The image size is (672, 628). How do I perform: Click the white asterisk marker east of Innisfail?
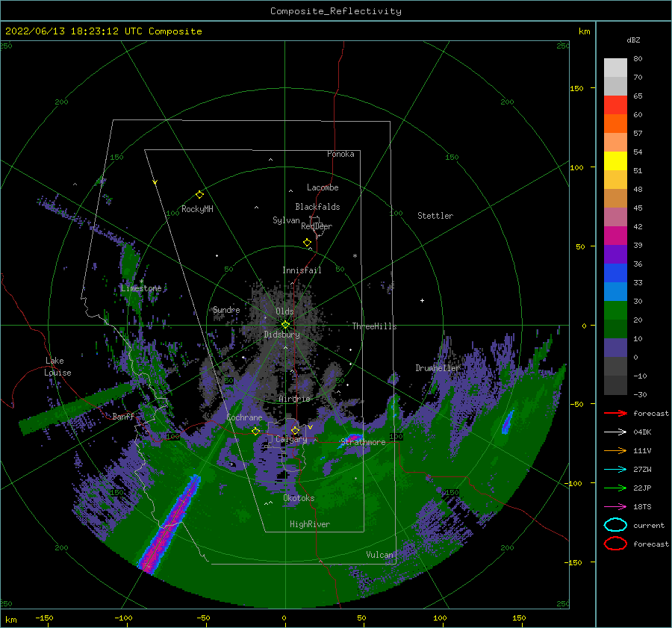point(355,256)
